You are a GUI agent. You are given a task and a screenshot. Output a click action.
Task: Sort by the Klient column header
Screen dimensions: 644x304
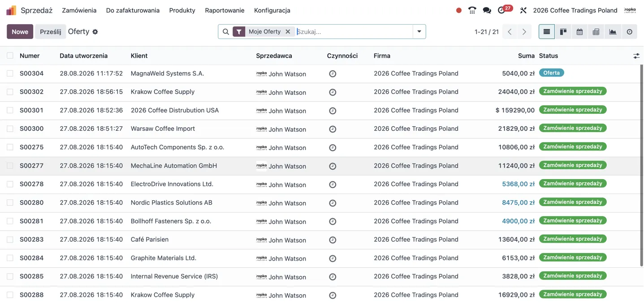[x=139, y=56]
